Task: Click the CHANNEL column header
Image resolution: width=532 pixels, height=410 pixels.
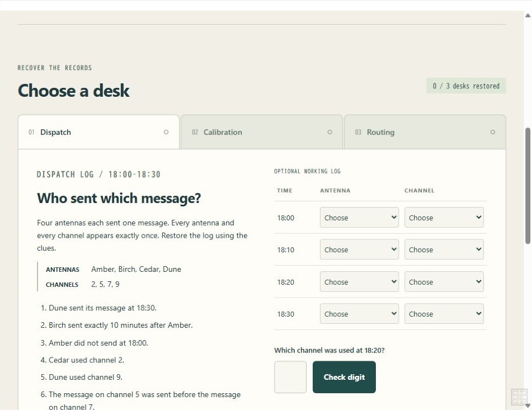Action: 420,191
